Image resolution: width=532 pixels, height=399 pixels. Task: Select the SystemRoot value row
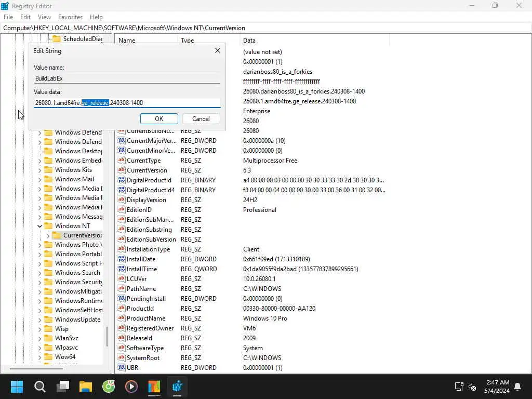click(253, 357)
